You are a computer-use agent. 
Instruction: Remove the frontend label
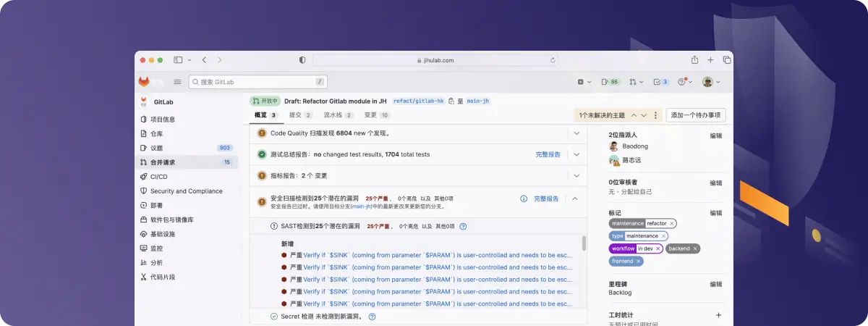(x=638, y=261)
